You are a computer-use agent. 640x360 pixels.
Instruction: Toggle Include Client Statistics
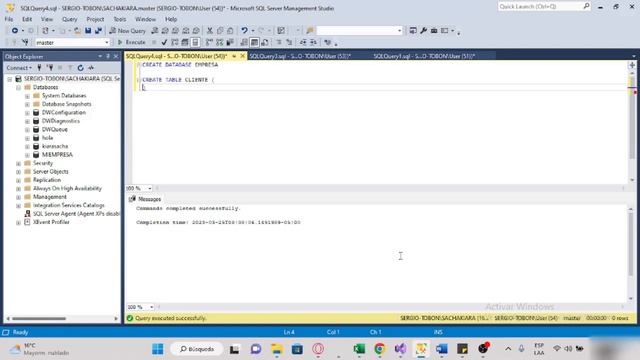pos(230,42)
